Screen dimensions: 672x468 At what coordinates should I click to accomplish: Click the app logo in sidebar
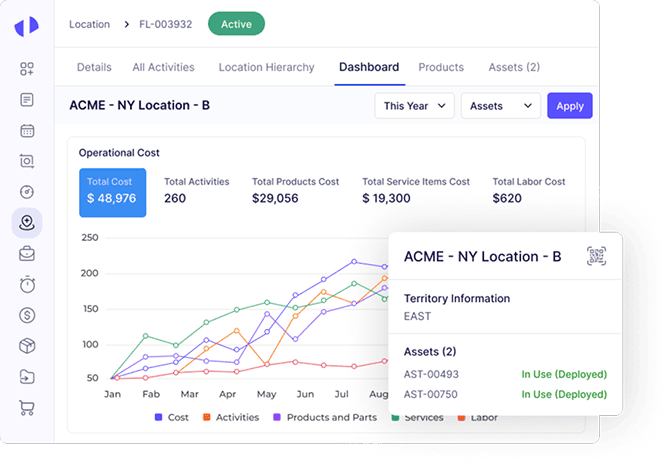point(27,26)
